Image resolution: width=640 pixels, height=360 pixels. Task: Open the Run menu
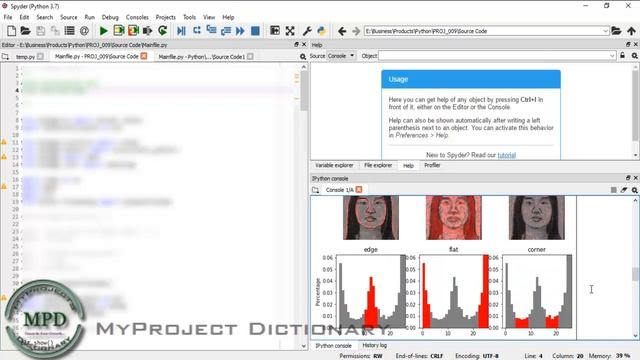[x=89, y=17]
